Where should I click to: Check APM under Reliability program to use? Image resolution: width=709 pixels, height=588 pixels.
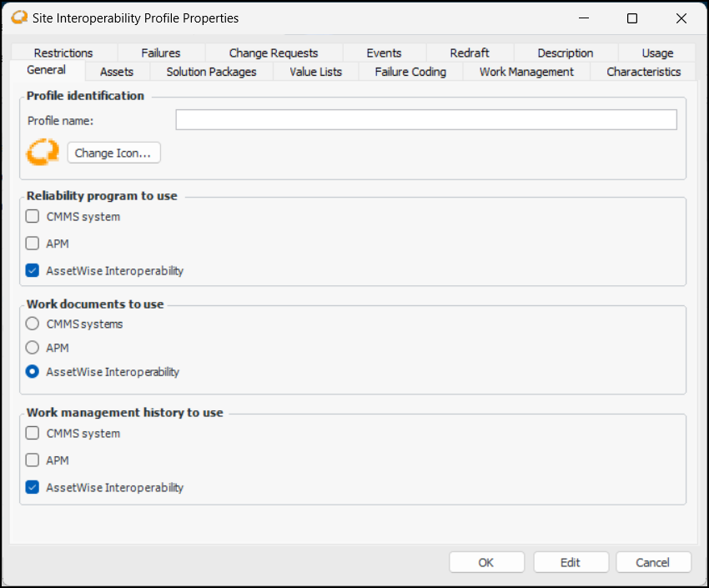coord(32,244)
